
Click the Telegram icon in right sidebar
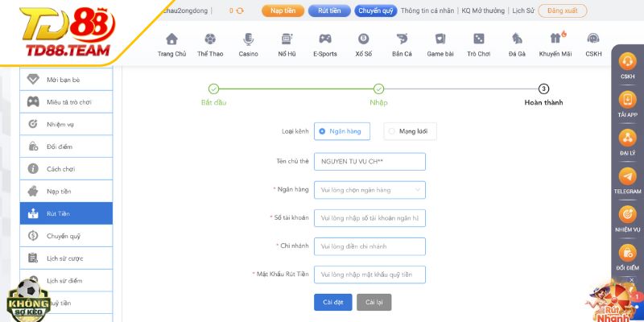627,176
